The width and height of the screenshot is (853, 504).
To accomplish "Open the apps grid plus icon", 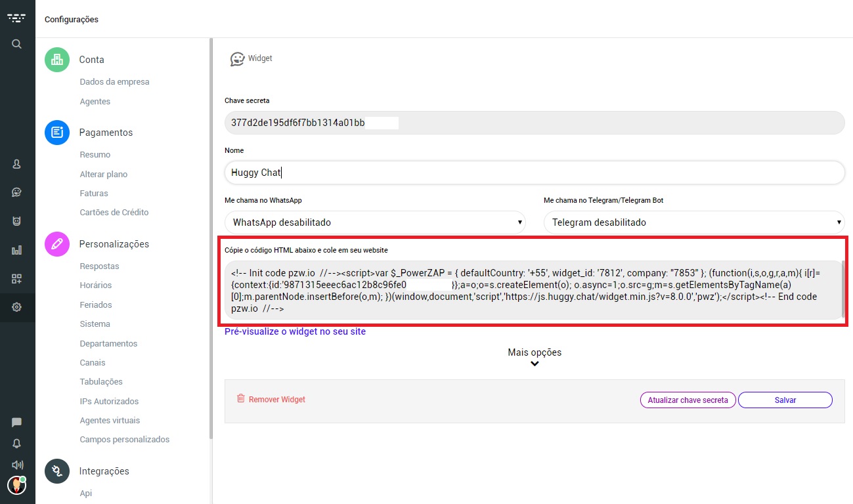I will (x=17, y=279).
